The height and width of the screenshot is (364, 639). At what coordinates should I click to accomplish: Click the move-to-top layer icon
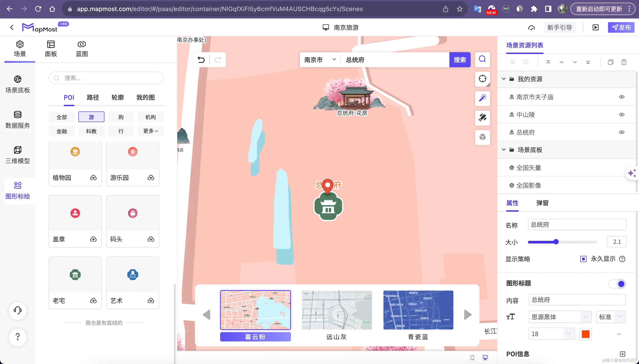[x=548, y=62]
